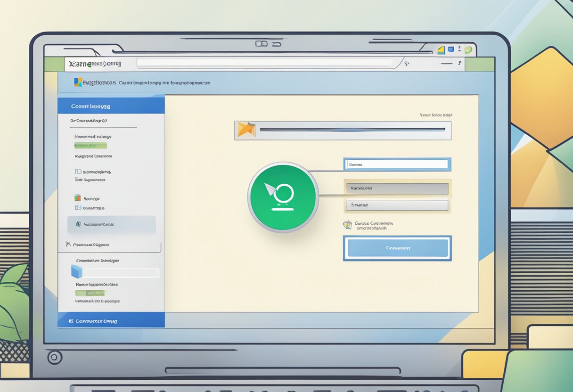Click inside the topmost input field
Viewport: 573px width, 392px height.
click(x=397, y=165)
